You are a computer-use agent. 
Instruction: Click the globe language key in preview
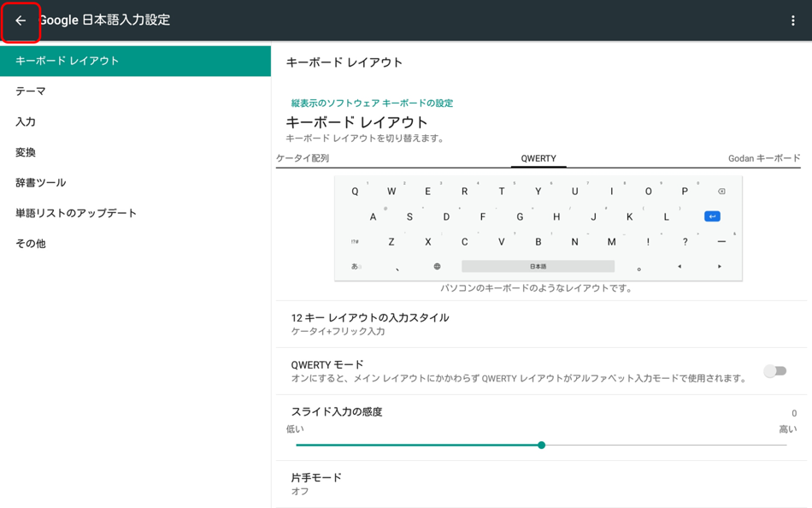tap(437, 267)
